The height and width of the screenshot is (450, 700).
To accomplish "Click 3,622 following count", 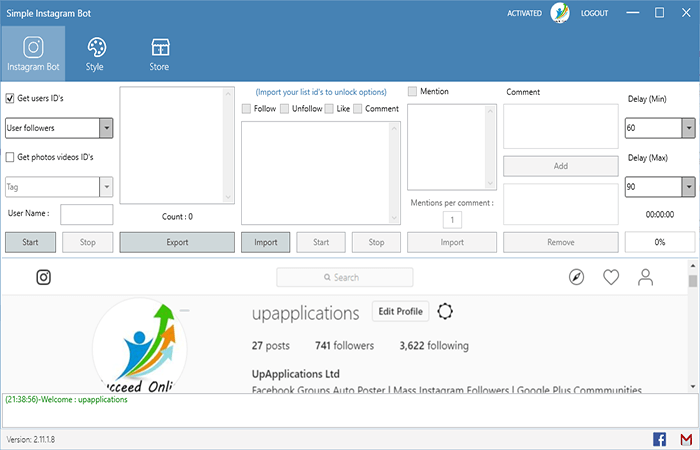I will pos(434,346).
